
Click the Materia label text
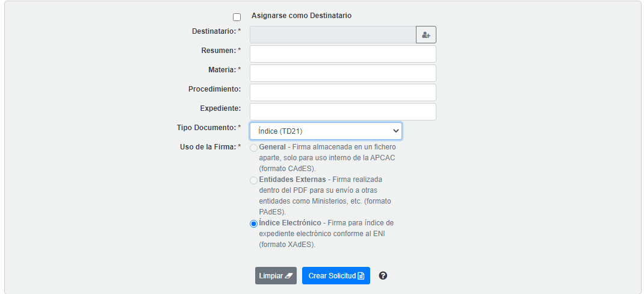(x=224, y=70)
